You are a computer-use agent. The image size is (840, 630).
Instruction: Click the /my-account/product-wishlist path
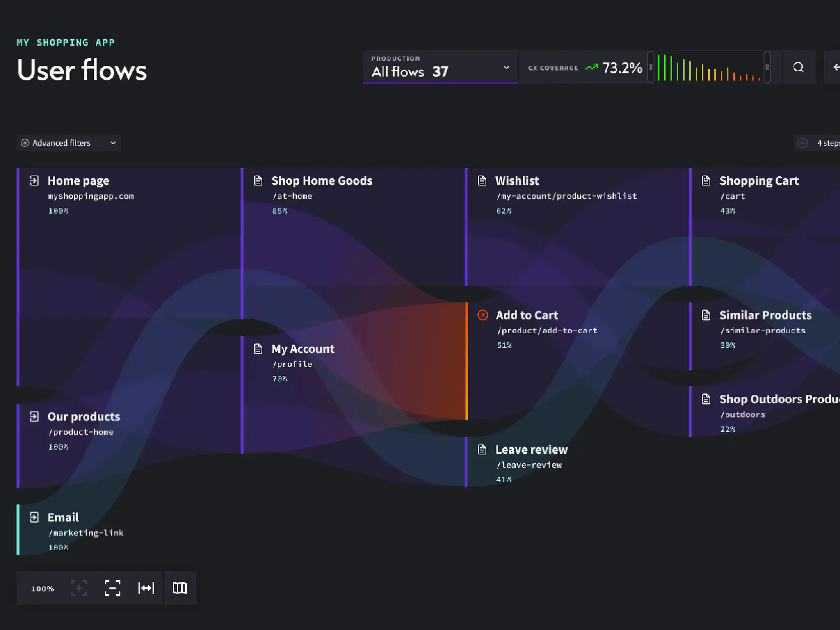(567, 196)
